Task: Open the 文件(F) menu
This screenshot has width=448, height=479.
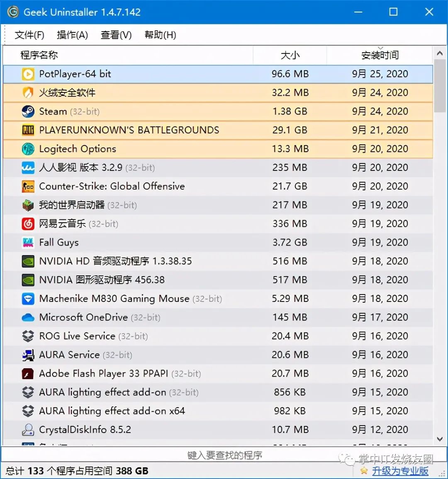Action: coord(29,35)
